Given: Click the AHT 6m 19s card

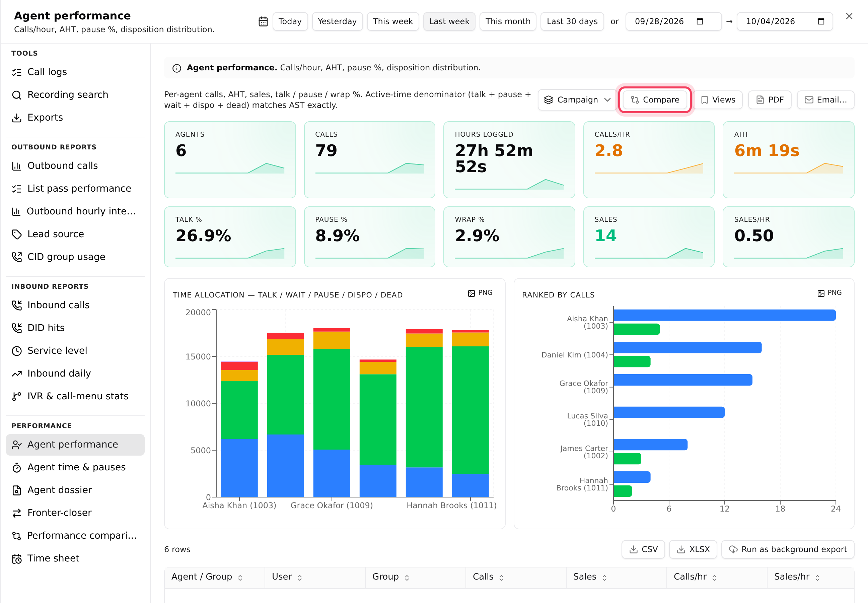Looking at the screenshot, I should coord(788,160).
